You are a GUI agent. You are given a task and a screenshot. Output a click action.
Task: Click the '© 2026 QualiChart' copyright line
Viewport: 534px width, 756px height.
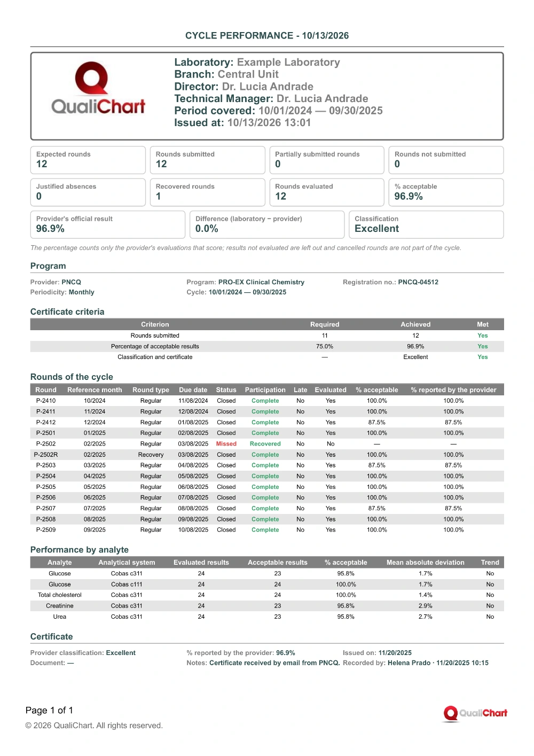point(94,726)
